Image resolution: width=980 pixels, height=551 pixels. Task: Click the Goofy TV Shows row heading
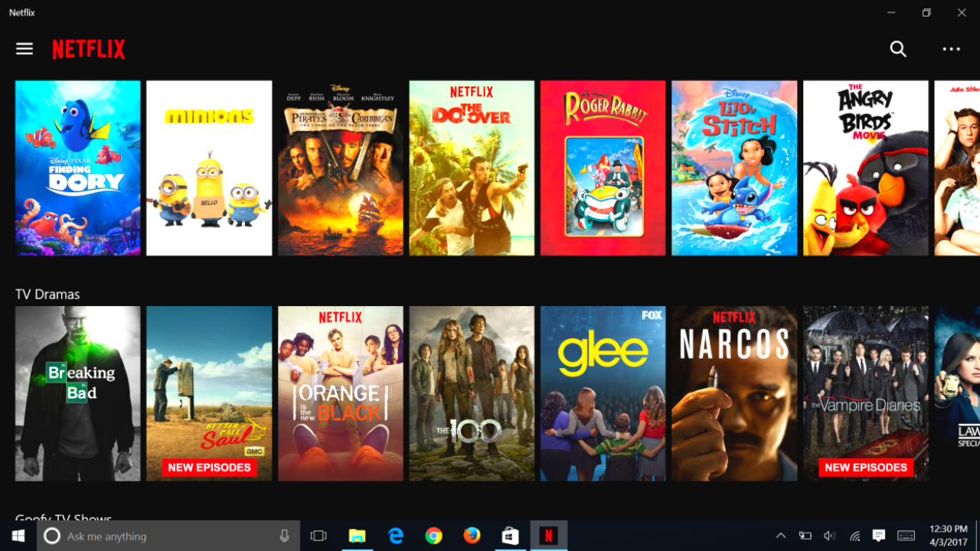[64, 517]
